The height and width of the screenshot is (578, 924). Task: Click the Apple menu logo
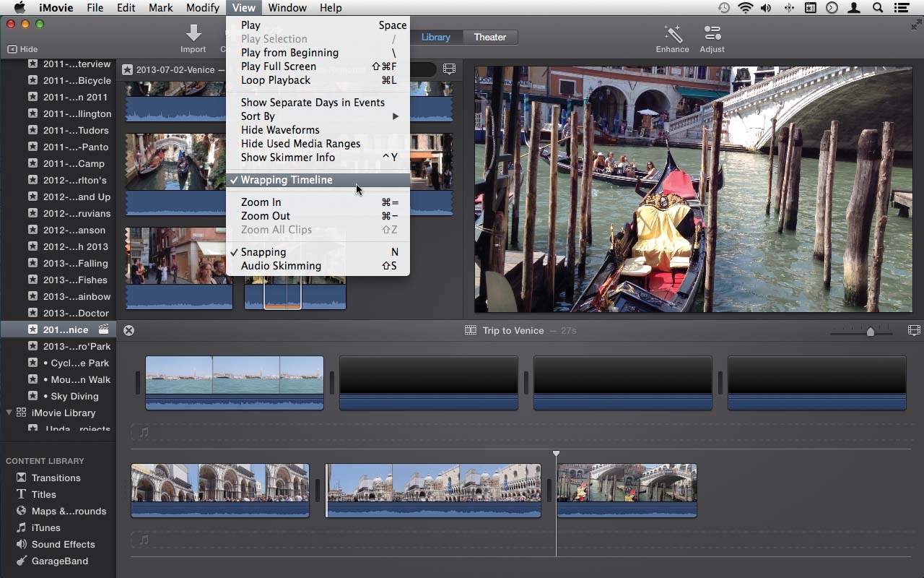tap(19, 8)
